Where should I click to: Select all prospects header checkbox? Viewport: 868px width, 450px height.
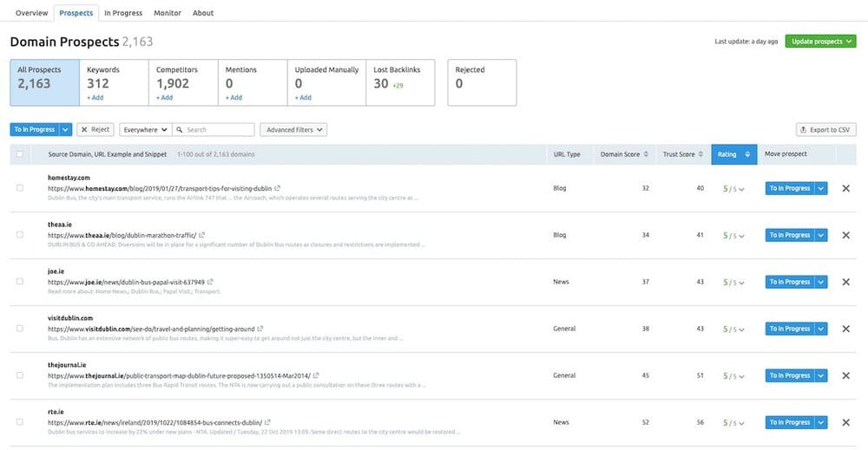pos(20,154)
